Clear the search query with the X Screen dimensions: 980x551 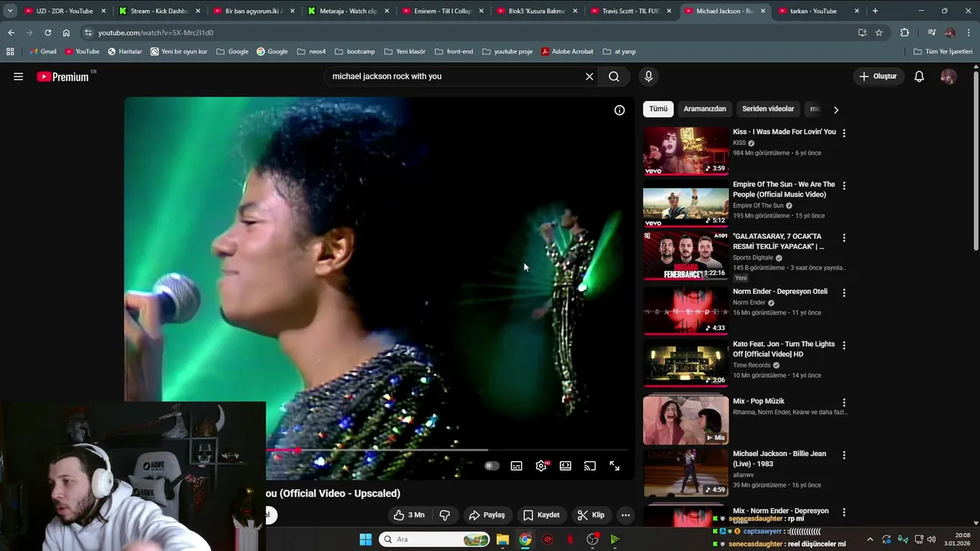point(590,77)
